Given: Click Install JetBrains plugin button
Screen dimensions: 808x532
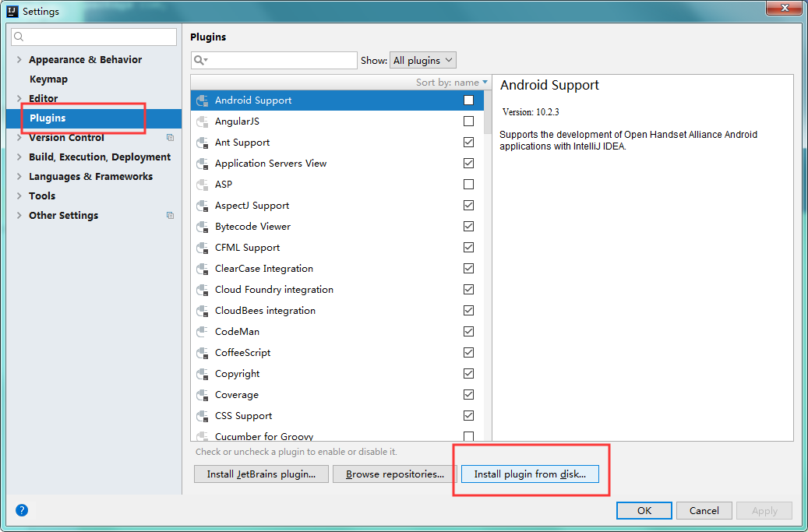Looking at the screenshot, I should pyautogui.click(x=261, y=474).
